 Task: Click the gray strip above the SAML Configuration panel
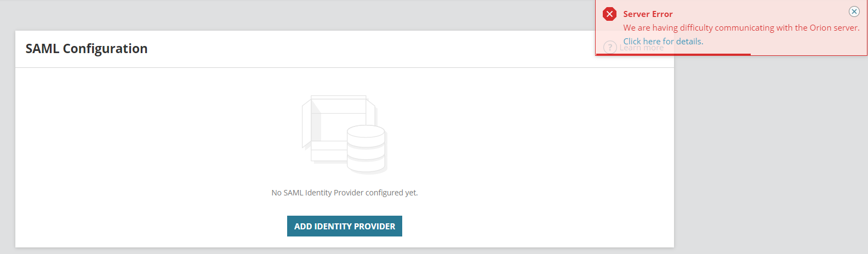point(274,15)
